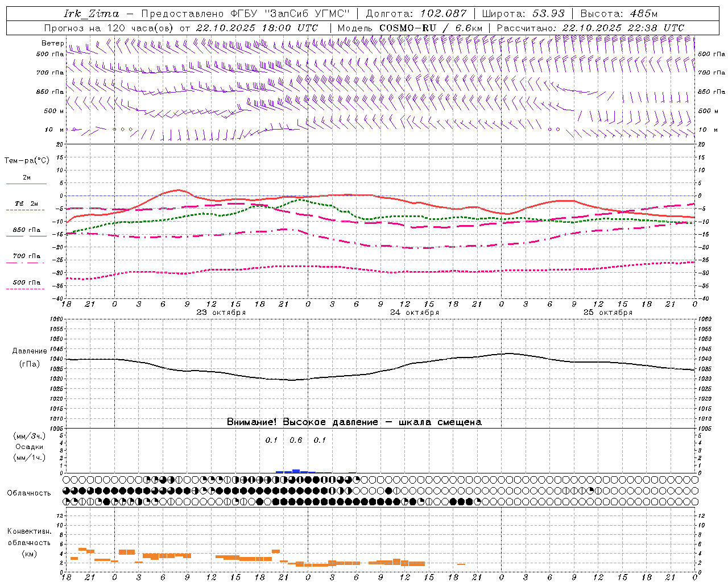This screenshot has height=582, width=728.
Task: Click 'Модель COSMO-RU / 6.6км' text
Action: pos(409,28)
